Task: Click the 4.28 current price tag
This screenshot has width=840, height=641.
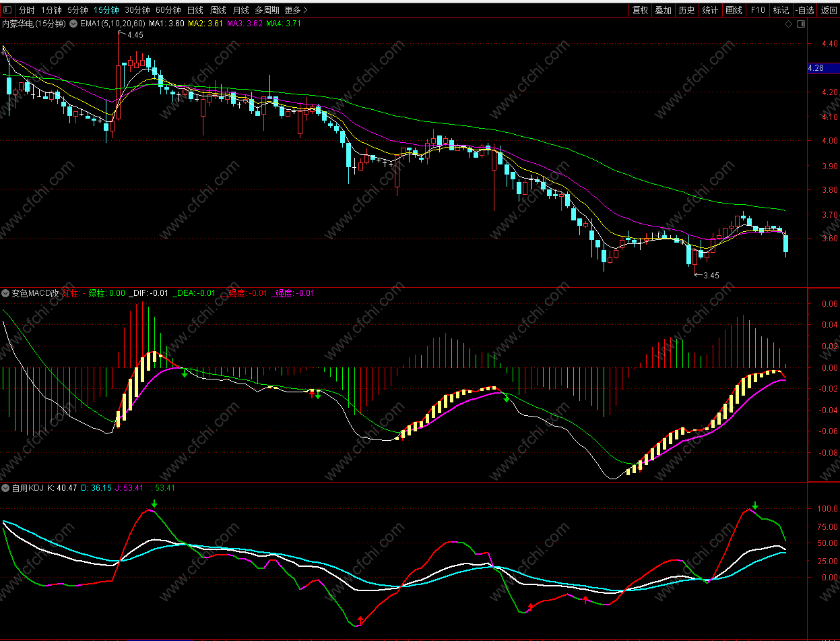Action: (823, 68)
